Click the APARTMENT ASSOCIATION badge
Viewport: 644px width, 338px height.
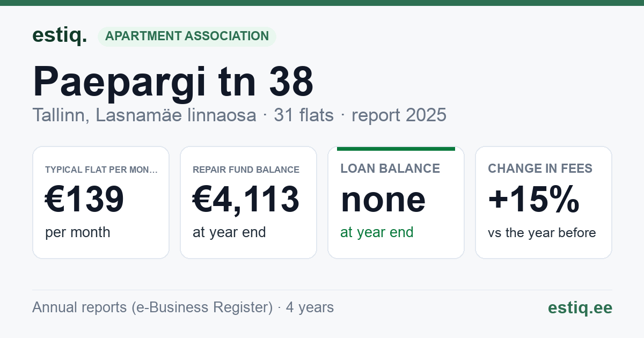click(x=187, y=36)
